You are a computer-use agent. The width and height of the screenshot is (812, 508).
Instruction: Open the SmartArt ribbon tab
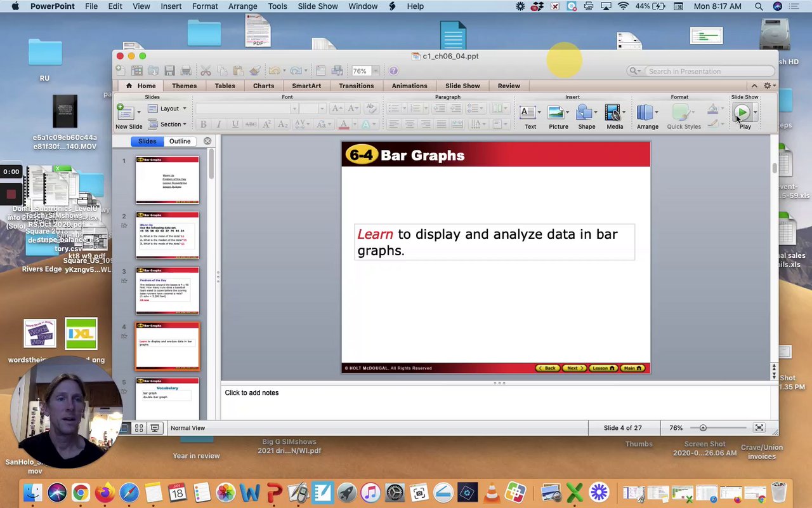tap(306, 86)
